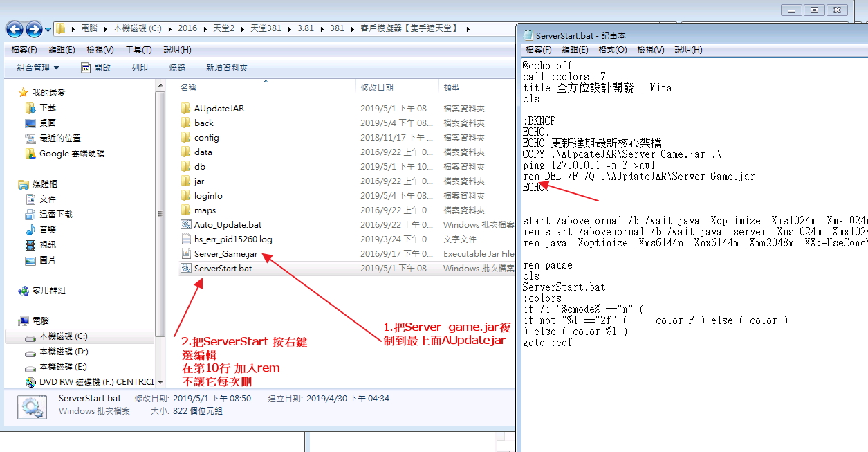Open Notepad 檢視(V) menu
This screenshot has height=452, width=868.
[x=651, y=50]
